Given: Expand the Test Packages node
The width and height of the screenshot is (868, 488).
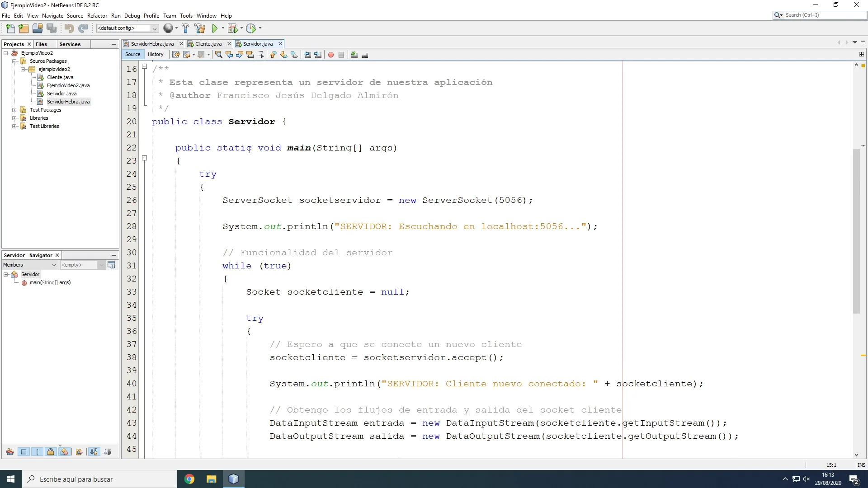Looking at the screenshot, I should pos(15,110).
